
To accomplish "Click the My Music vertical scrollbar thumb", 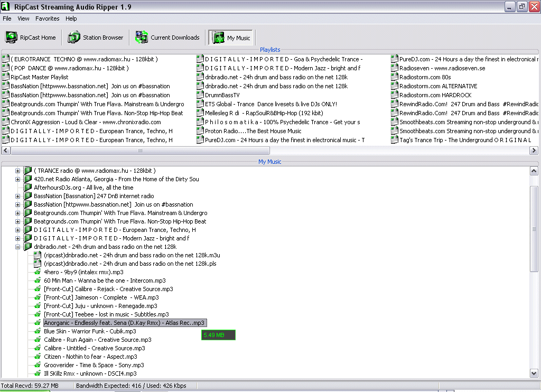I will [534, 228].
